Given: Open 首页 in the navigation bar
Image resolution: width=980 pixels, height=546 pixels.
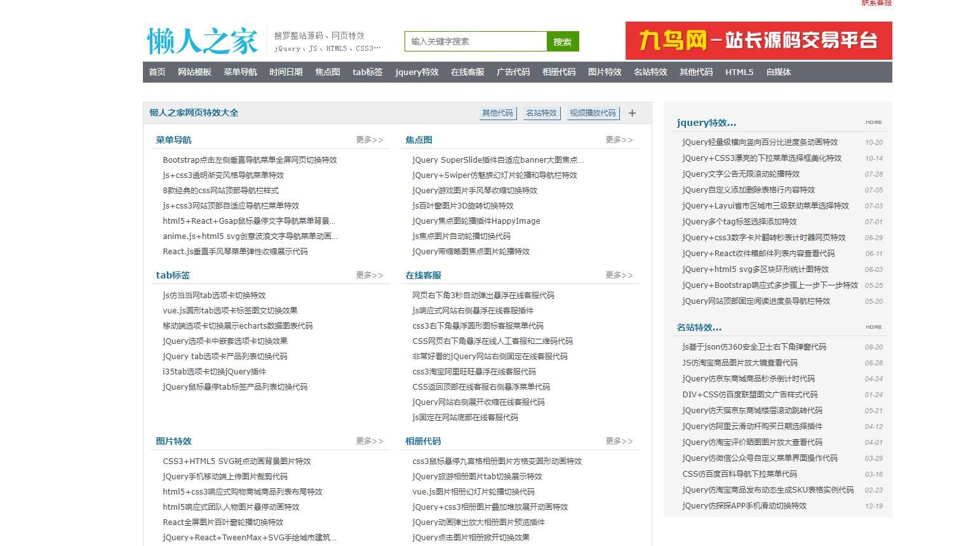Looking at the screenshot, I should coord(158,72).
